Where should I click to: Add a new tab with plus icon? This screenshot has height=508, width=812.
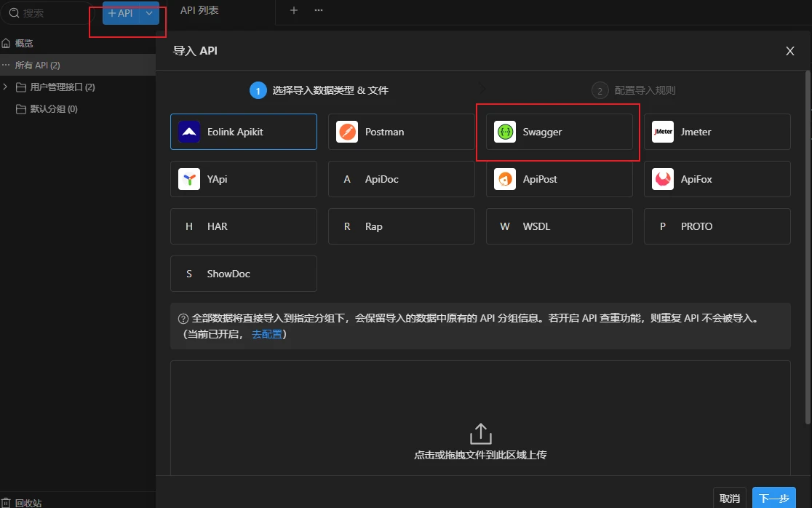[x=294, y=10]
